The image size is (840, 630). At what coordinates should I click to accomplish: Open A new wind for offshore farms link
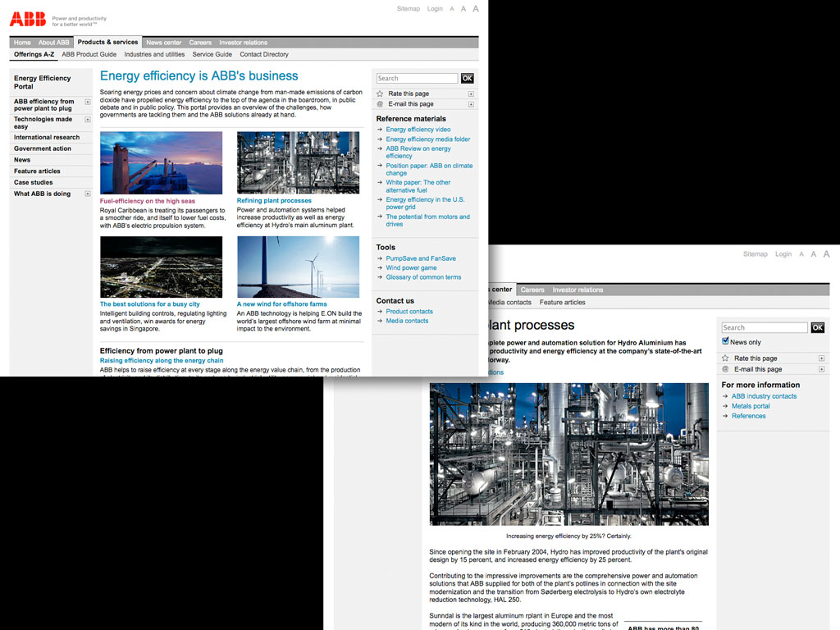[x=282, y=304]
